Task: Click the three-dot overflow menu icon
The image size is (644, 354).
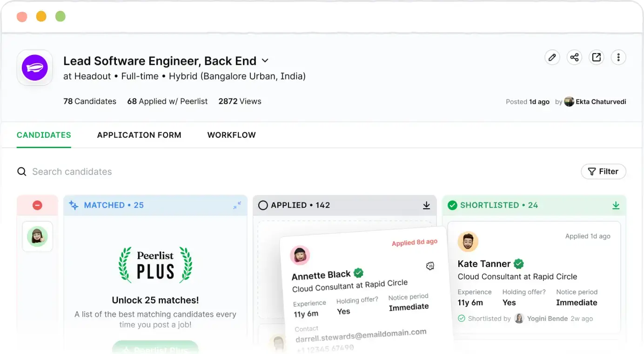Action: point(618,57)
